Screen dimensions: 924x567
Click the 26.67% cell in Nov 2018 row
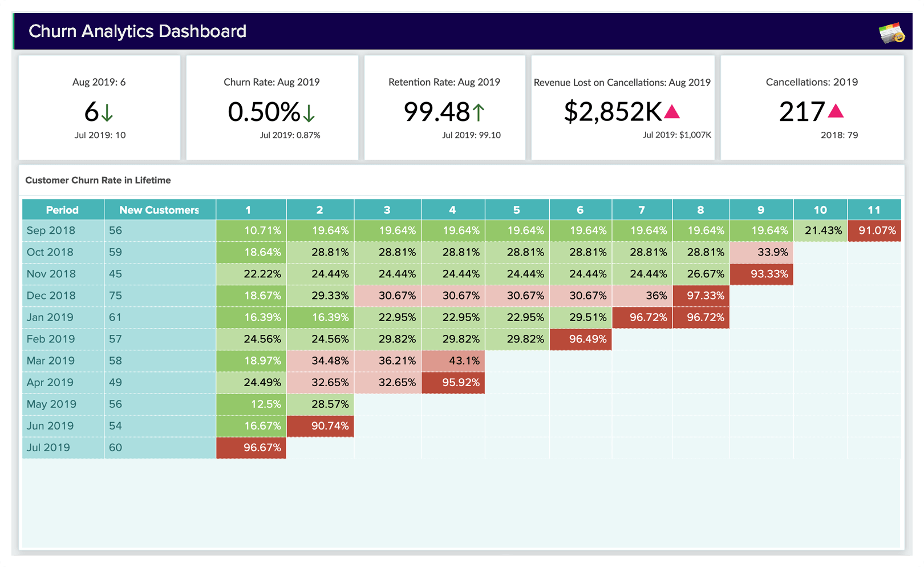(x=701, y=274)
